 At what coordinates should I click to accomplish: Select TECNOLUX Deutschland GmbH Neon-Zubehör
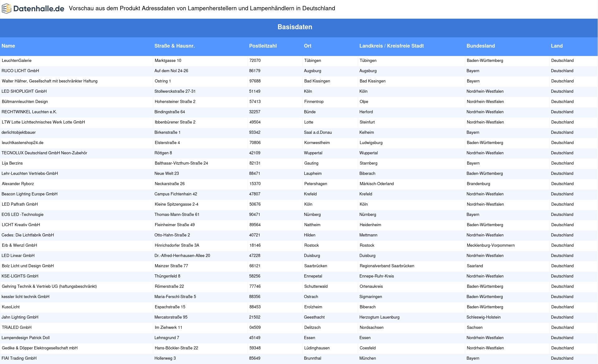(x=45, y=153)
